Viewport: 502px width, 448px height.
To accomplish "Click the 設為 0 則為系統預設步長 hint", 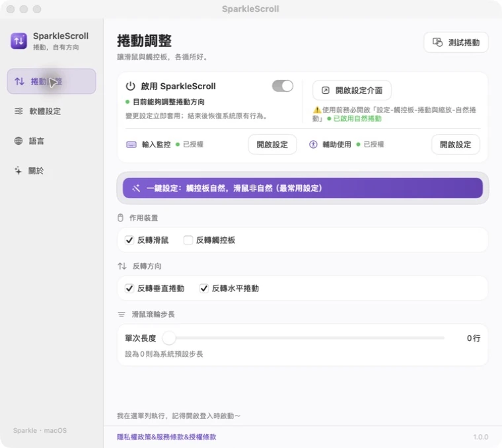I will pos(164,354).
